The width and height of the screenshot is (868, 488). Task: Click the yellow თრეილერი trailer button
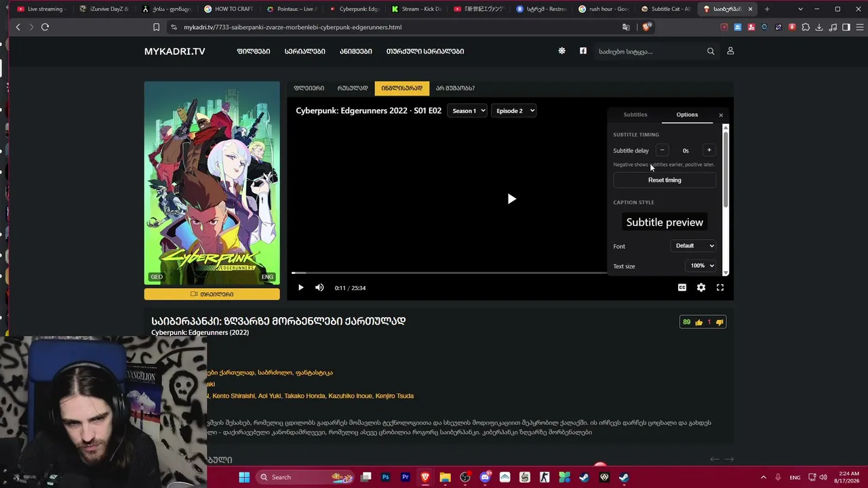(x=212, y=294)
